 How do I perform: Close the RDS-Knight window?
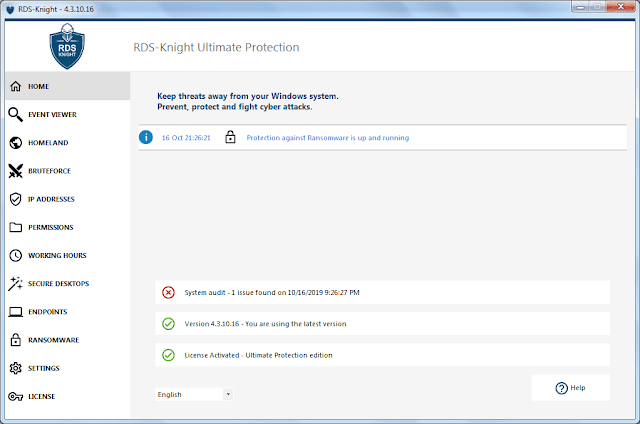coord(620,7)
